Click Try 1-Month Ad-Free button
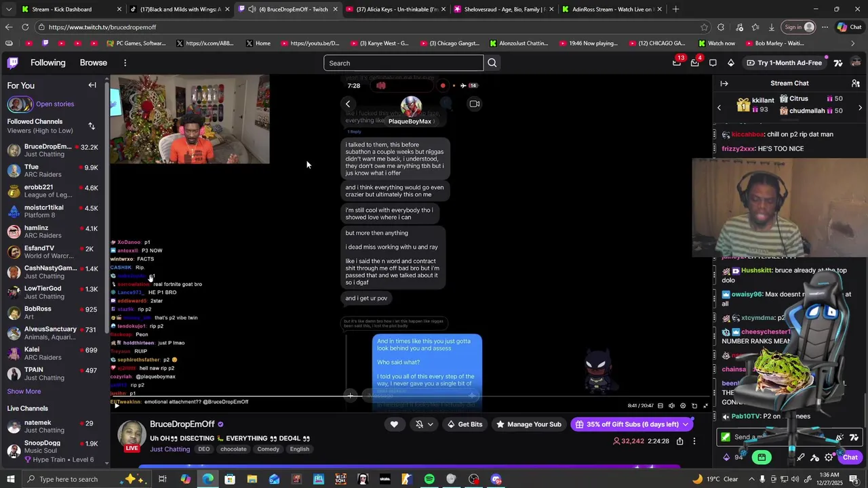Viewport: 868px width, 488px height. (x=784, y=62)
